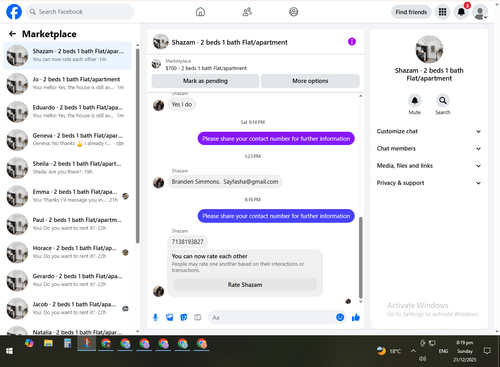Open Calculator from the taskbar
This screenshot has width=500, height=367.
click(x=67, y=343)
